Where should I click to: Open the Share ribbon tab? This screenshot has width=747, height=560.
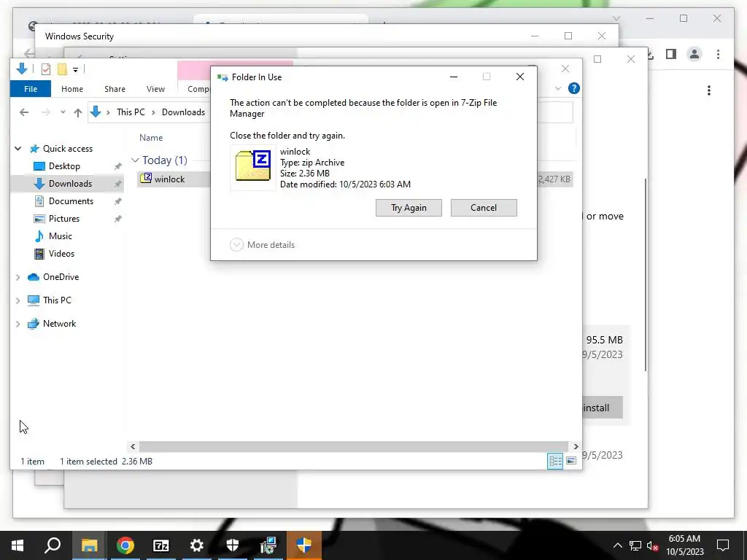coord(115,89)
